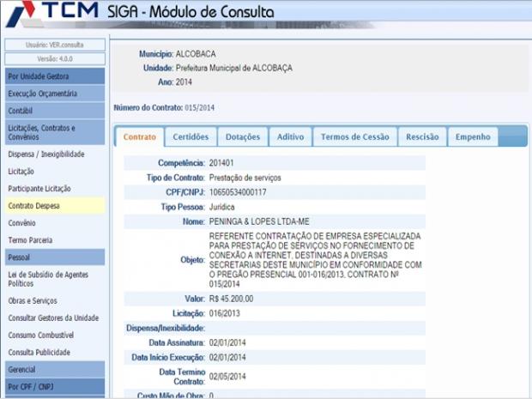Go to Consultar Gestores da Unidade
532x399 pixels.
point(53,317)
